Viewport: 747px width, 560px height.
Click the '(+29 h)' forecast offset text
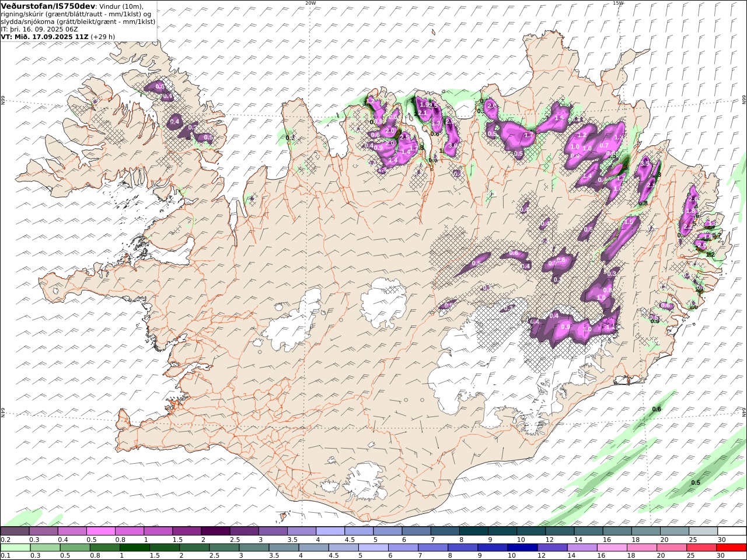pos(103,36)
